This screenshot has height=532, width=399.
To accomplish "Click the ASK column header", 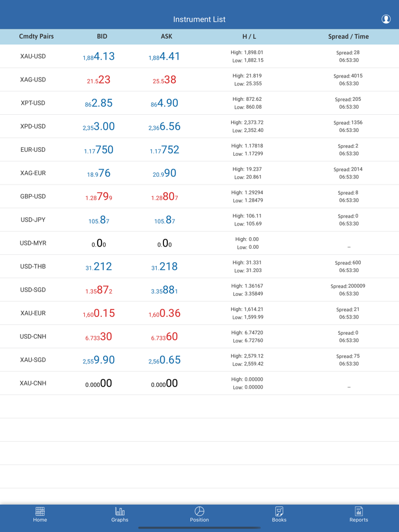I will coord(166,37).
